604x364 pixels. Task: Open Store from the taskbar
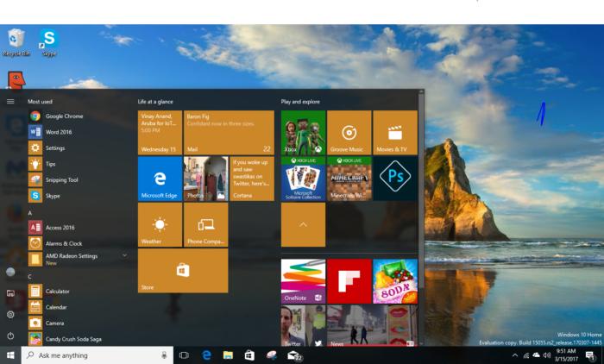click(x=249, y=355)
